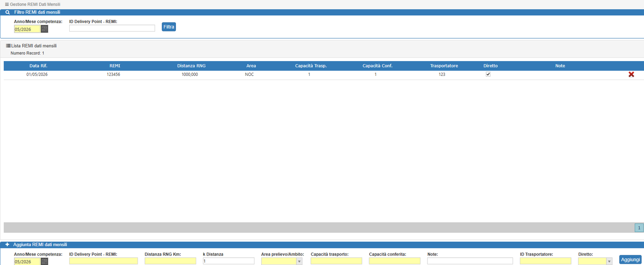
Task: Focus the Distanza RNG Km input
Action: (x=170, y=261)
